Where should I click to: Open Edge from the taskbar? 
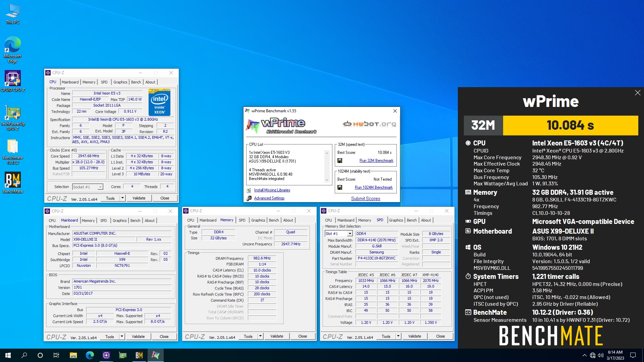coord(90,355)
